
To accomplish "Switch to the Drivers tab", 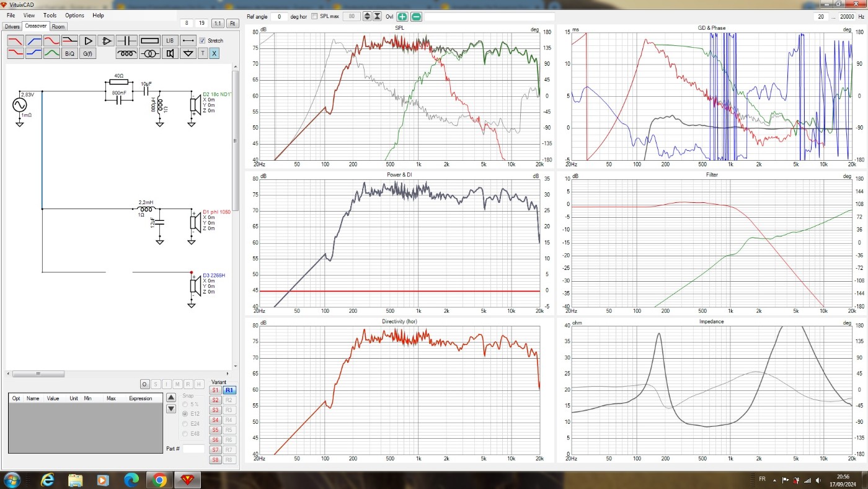I will click(x=12, y=27).
